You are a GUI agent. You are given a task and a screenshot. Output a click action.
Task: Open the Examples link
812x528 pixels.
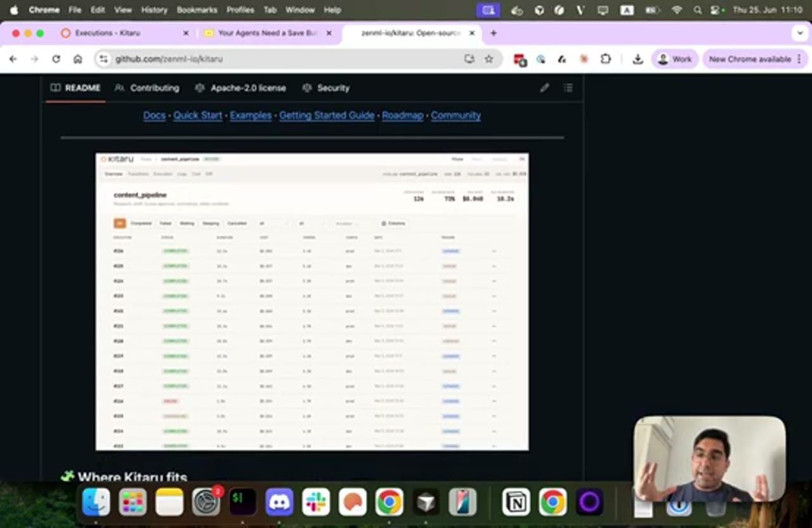pos(251,115)
